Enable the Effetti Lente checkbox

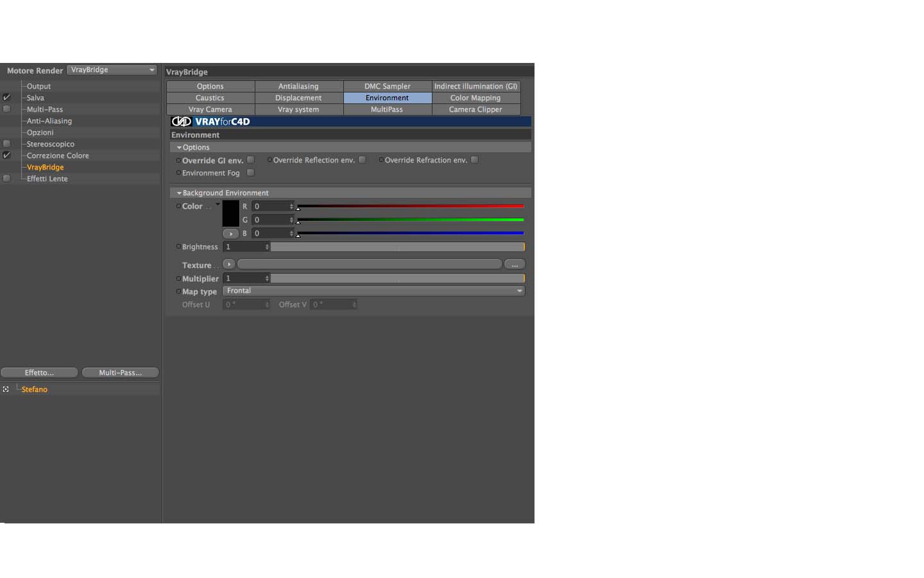pos(6,179)
